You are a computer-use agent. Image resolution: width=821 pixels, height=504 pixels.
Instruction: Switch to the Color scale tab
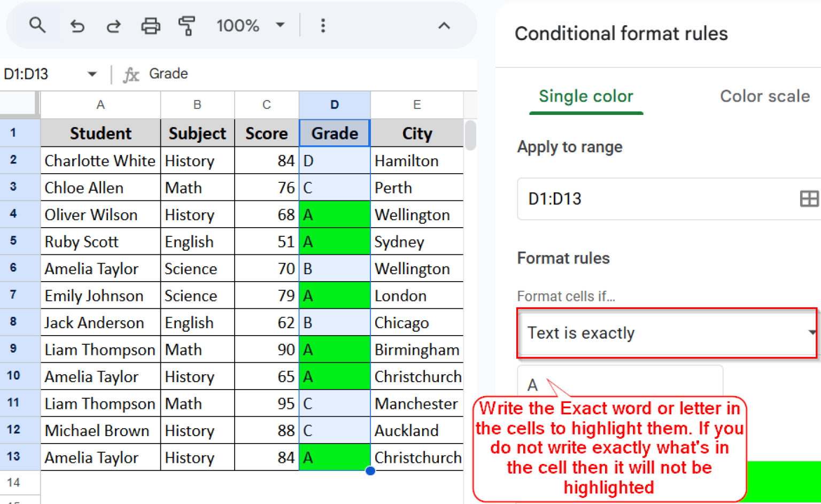[x=765, y=96]
